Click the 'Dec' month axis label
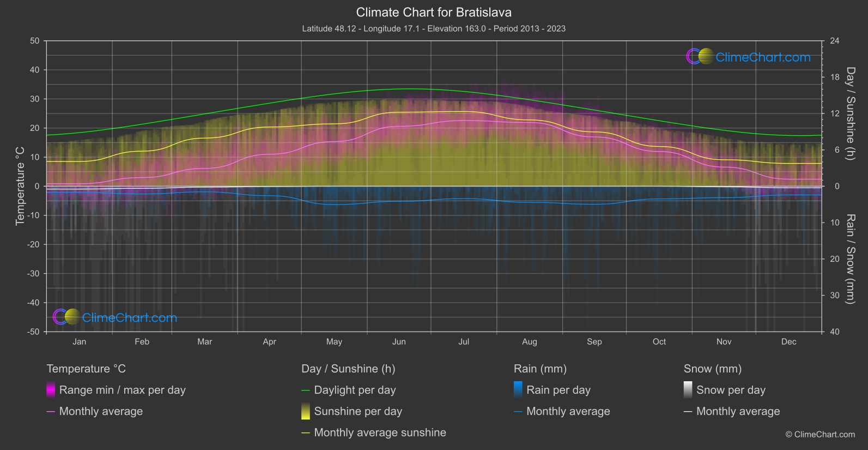This screenshot has height=450, width=868. point(789,341)
